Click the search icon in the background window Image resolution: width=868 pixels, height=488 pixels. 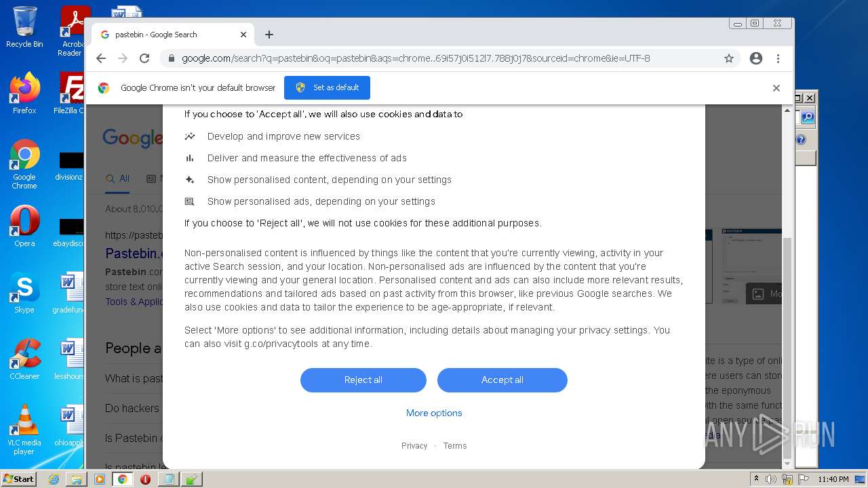coord(807,117)
